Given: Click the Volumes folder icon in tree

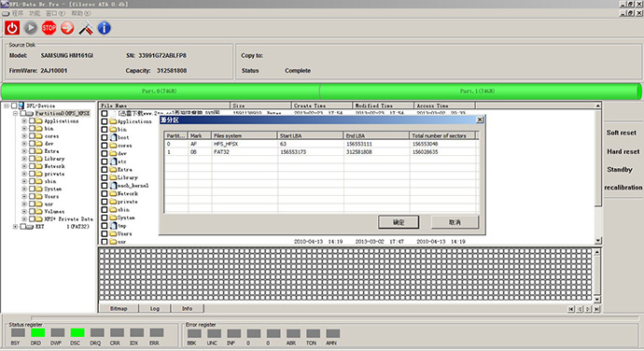Looking at the screenshot, I should (39, 211).
